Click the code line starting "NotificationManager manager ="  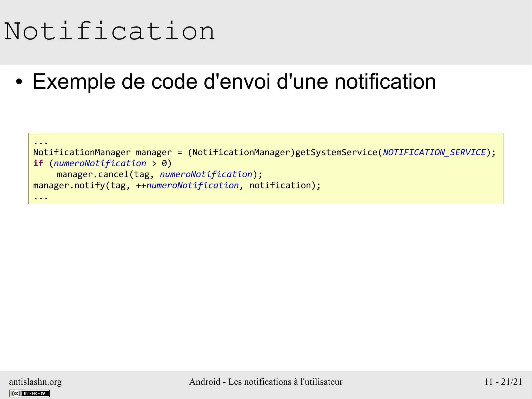click(x=264, y=152)
